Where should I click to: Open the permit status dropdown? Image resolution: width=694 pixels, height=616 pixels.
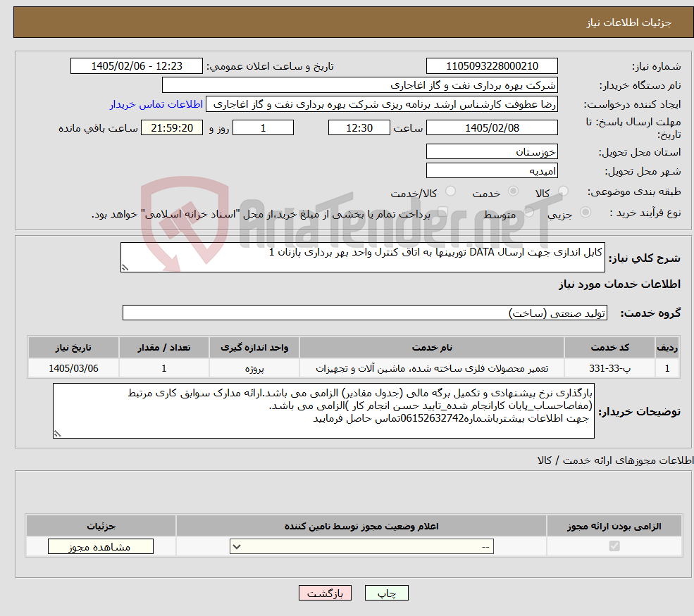click(361, 546)
